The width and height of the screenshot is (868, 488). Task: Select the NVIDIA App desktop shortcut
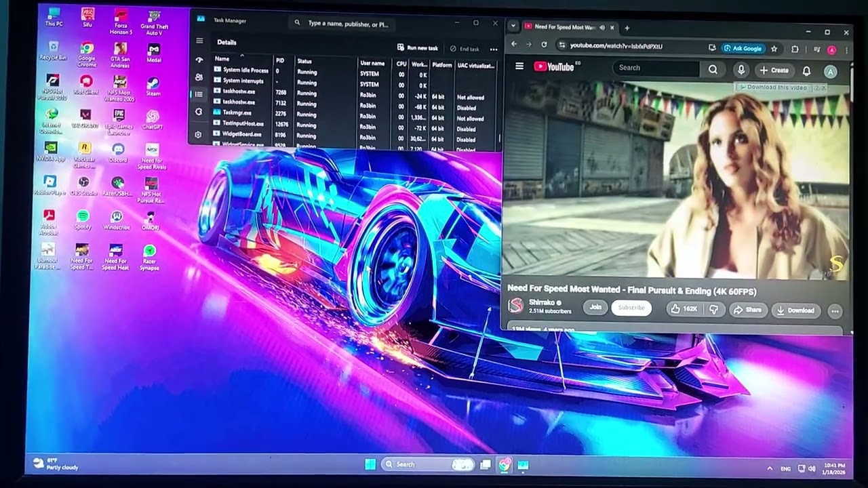[51, 152]
